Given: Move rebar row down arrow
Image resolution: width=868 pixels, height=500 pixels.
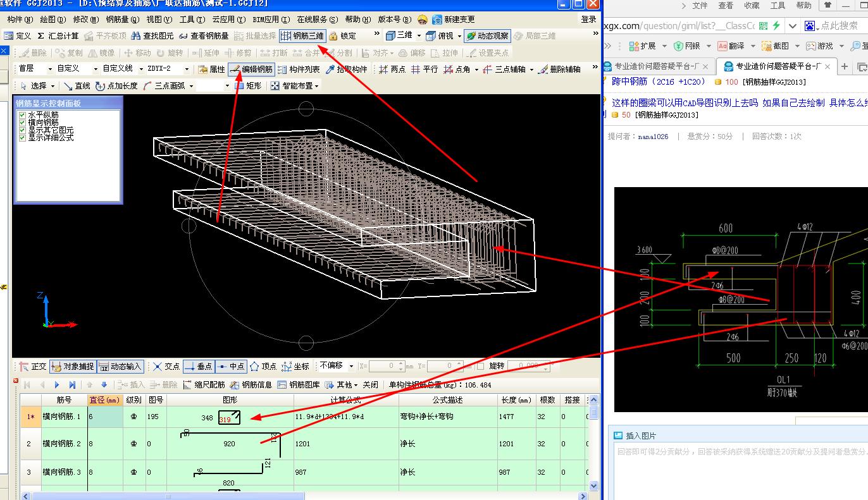Looking at the screenshot, I should pos(104,384).
